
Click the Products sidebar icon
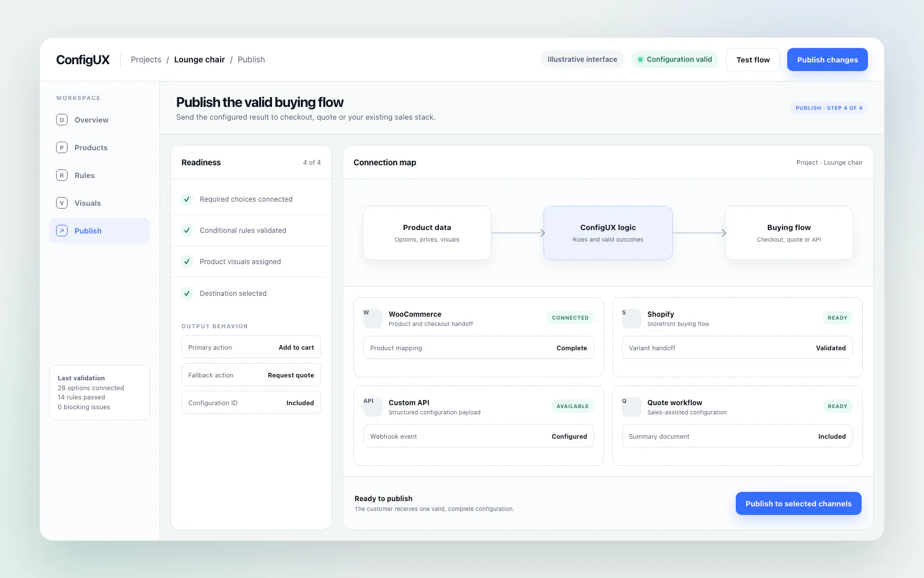click(62, 147)
